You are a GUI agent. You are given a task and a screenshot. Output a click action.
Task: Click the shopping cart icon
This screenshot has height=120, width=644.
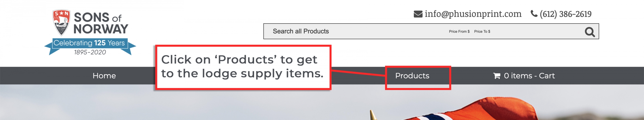point(497,76)
